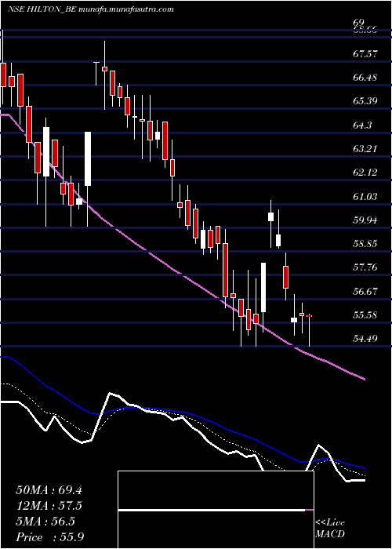392x549 pixels.
Task: Click the Price : 55.9 readout
Action: pos(49,537)
